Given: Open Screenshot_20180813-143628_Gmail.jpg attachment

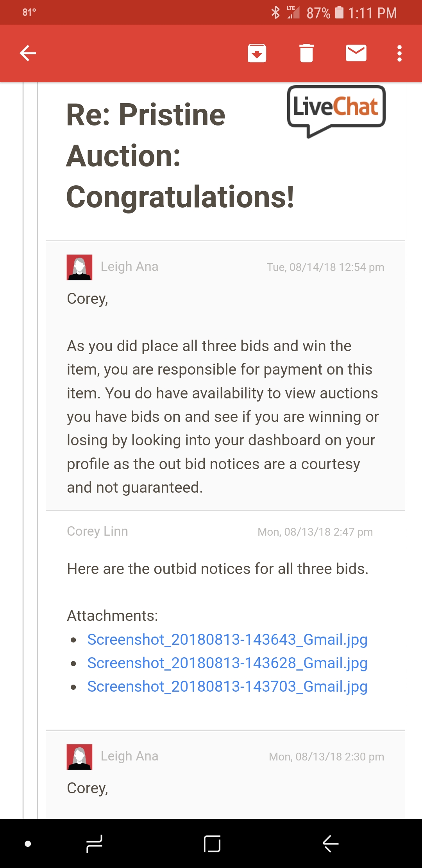Looking at the screenshot, I should coord(227,663).
